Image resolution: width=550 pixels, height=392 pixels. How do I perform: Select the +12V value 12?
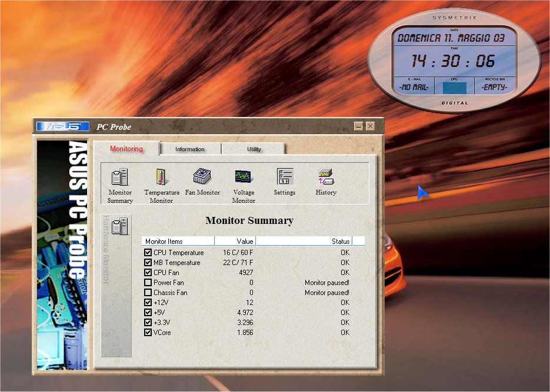coord(249,302)
